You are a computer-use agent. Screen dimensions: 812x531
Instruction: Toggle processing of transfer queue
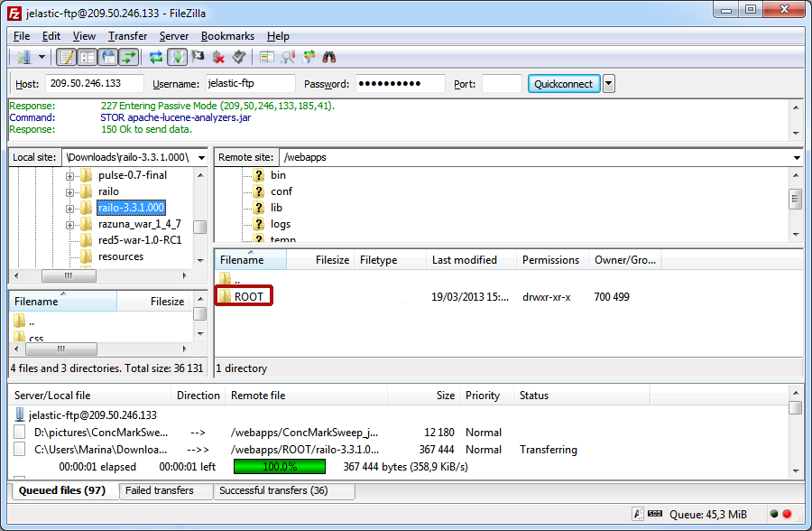[x=177, y=57]
